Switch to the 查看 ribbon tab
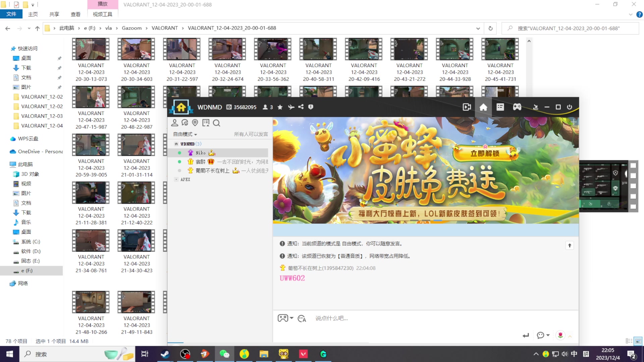 coord(75,14)
